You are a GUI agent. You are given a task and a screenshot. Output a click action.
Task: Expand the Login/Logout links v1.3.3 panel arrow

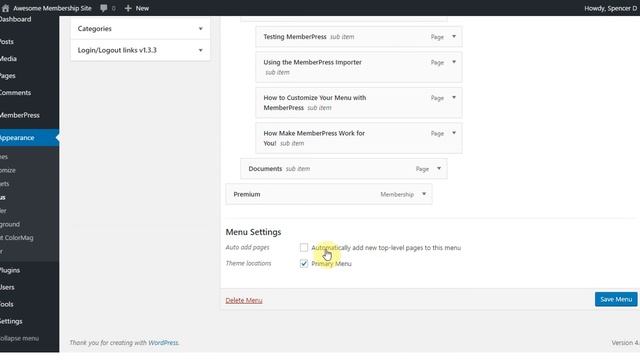tap(200, 50)
